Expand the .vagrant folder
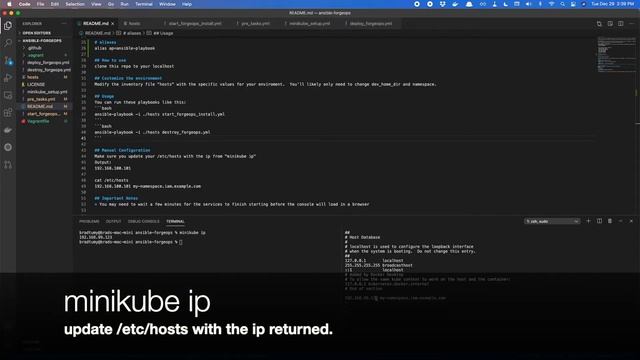The image size is (640, 360). 36,56
